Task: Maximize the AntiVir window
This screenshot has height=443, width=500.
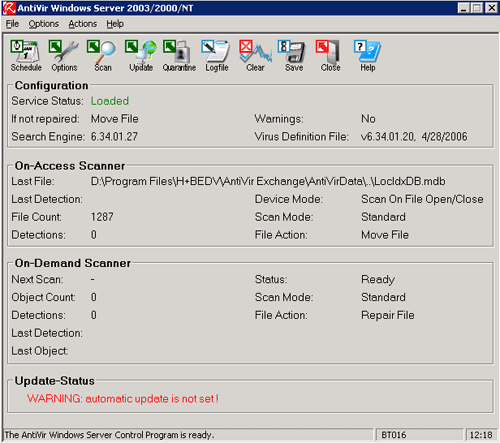Action: (477, 8)
